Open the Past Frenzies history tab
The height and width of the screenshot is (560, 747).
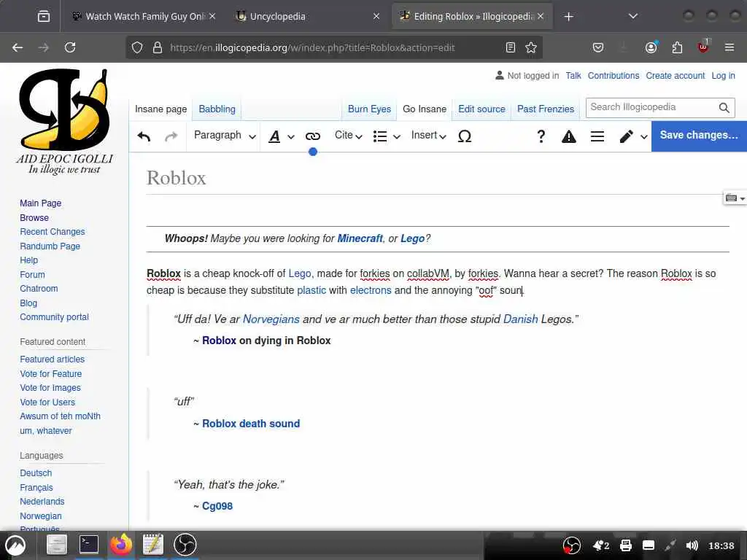click(546, 109)
